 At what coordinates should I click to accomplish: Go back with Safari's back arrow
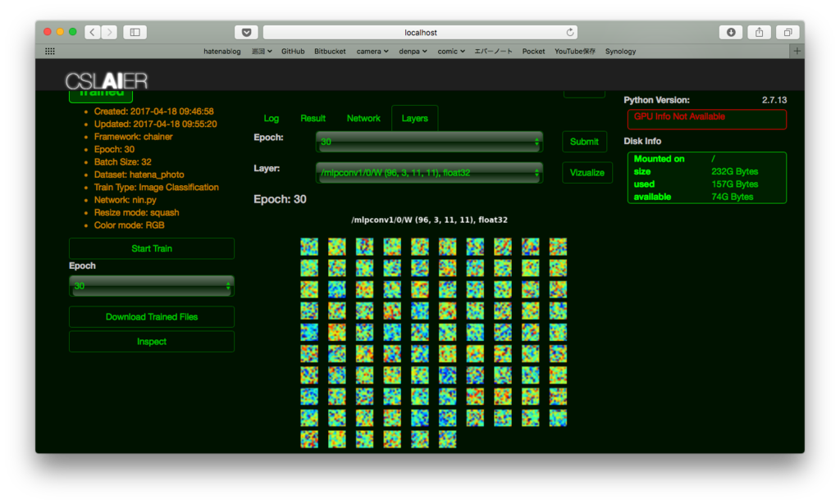(93, 32)
